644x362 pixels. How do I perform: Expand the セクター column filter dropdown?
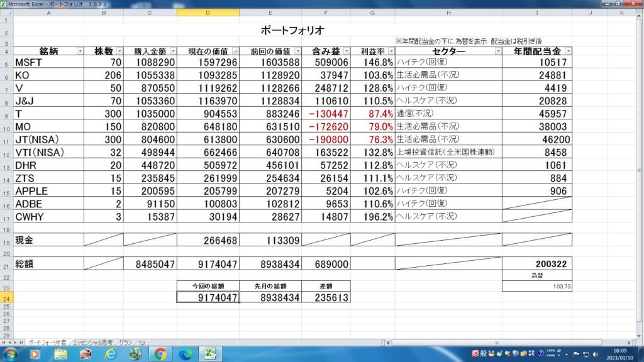point(498,52)
